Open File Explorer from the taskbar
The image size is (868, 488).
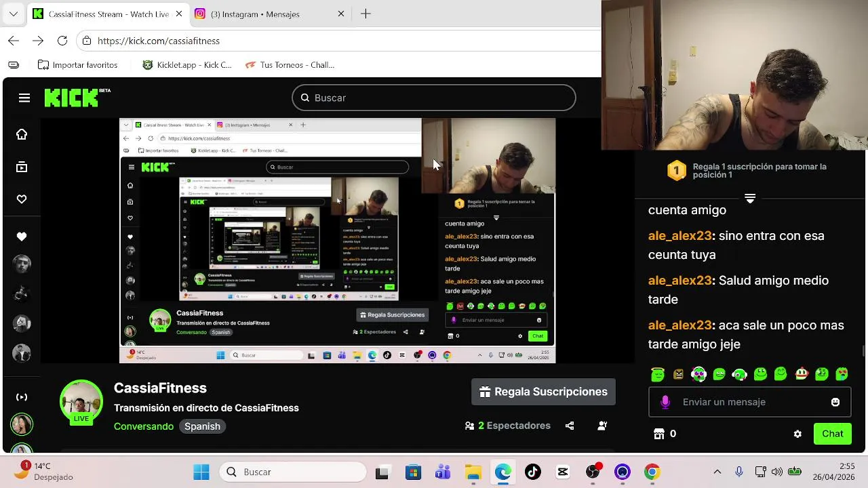[473, 472]
